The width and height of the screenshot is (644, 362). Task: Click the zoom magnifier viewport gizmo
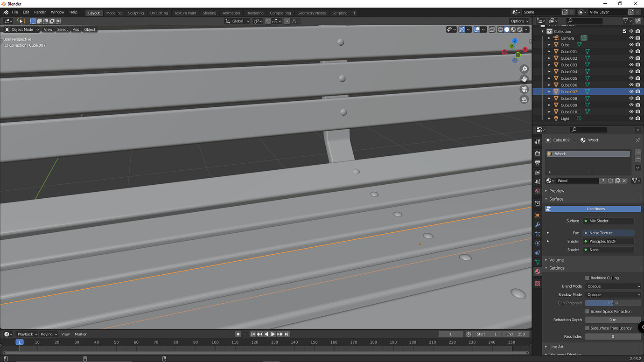[524, 69]
